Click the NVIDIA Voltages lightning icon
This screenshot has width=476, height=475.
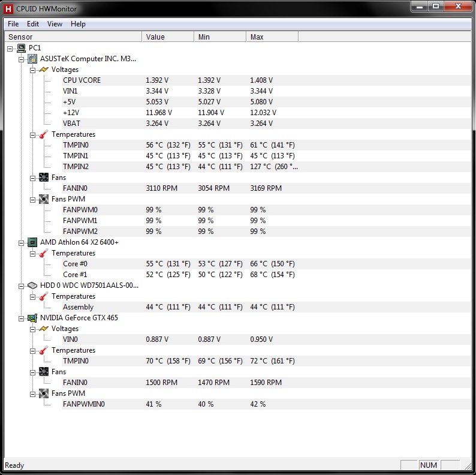pyautogui.click(x=44, y=329)
